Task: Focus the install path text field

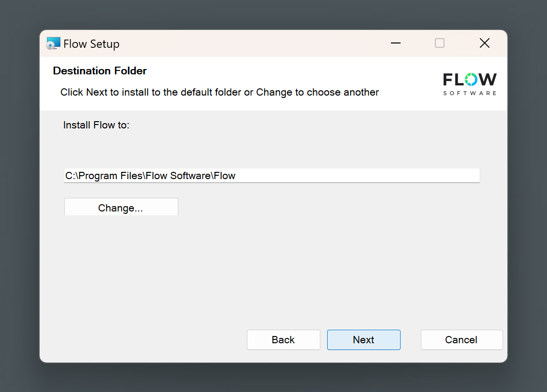Action: coord(338,176)
